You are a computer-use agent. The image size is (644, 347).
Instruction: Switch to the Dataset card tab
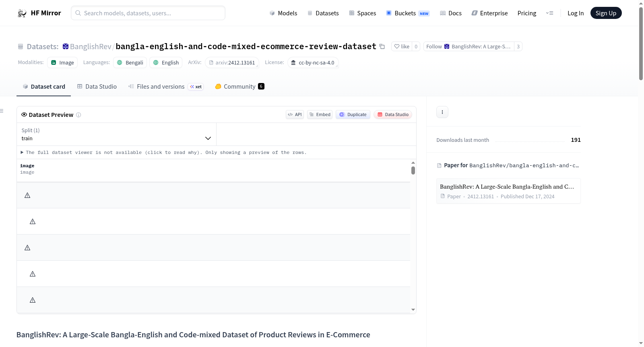pyautogui.click(x=43, y=87)
